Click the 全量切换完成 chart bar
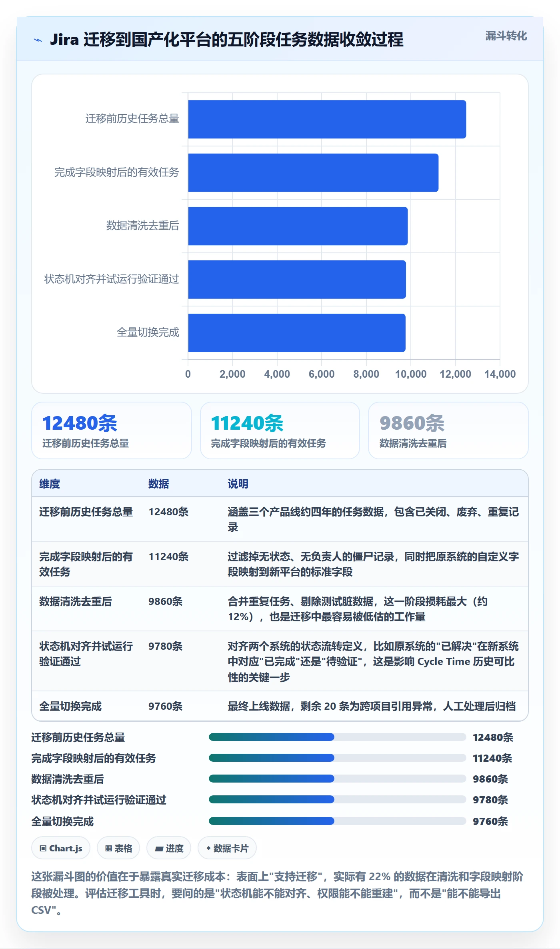 pos(297,333)
